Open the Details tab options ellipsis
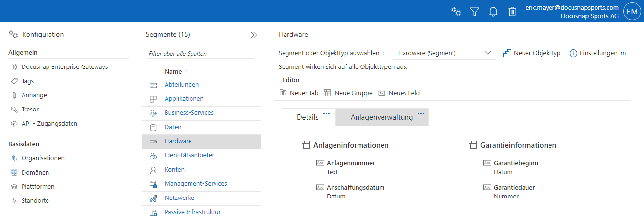This screenshot has width=644, height=220. (326, 114)
